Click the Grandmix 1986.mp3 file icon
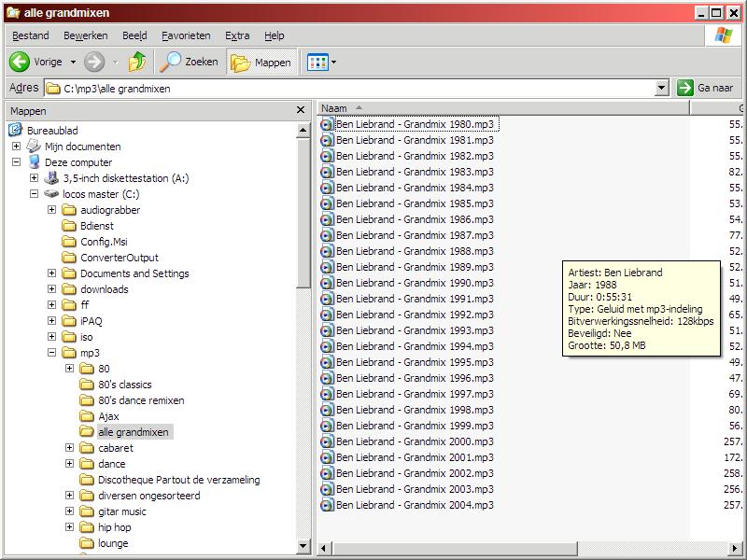 point(327,219)
